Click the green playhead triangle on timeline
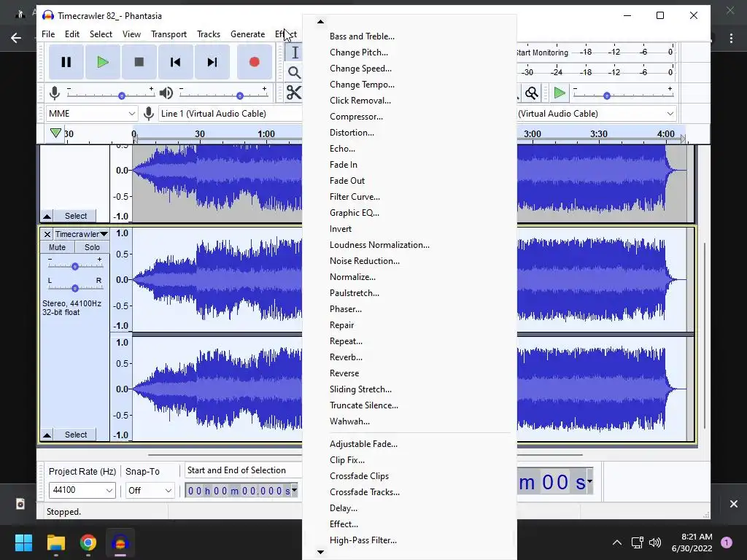 point(55,133)
